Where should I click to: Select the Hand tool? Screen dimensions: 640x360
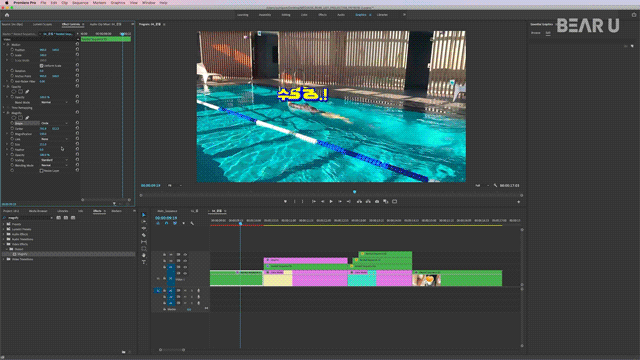click(144, 256)
